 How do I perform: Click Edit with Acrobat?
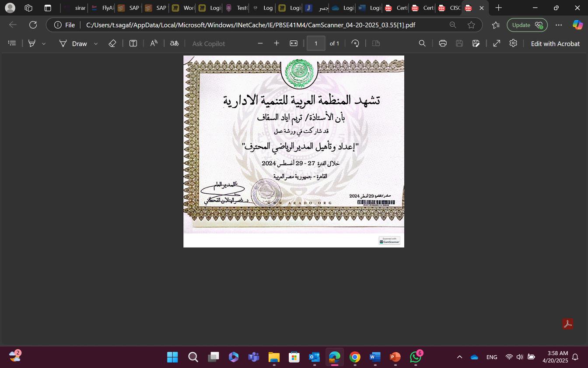pos(555,43)
